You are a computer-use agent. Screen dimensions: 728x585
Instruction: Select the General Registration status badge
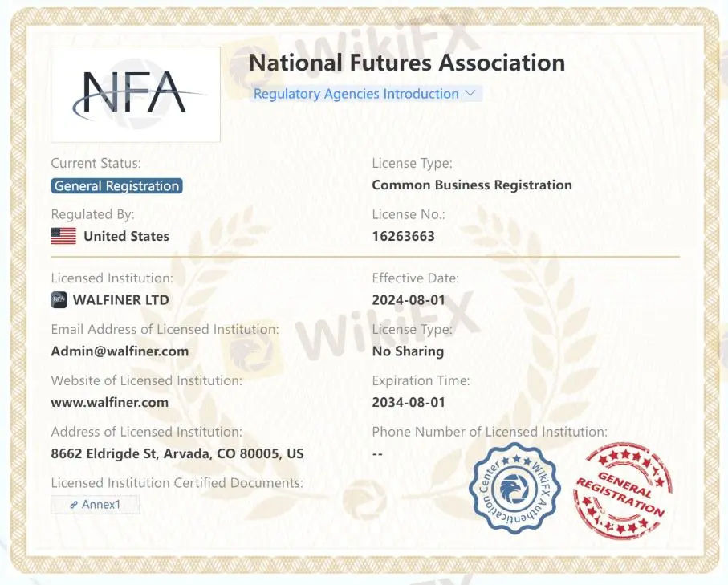(x=116, y=186)
